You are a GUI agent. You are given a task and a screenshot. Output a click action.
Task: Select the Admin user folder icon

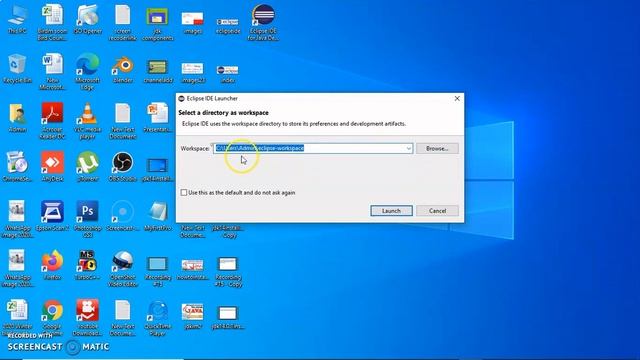tap(17, 118)
